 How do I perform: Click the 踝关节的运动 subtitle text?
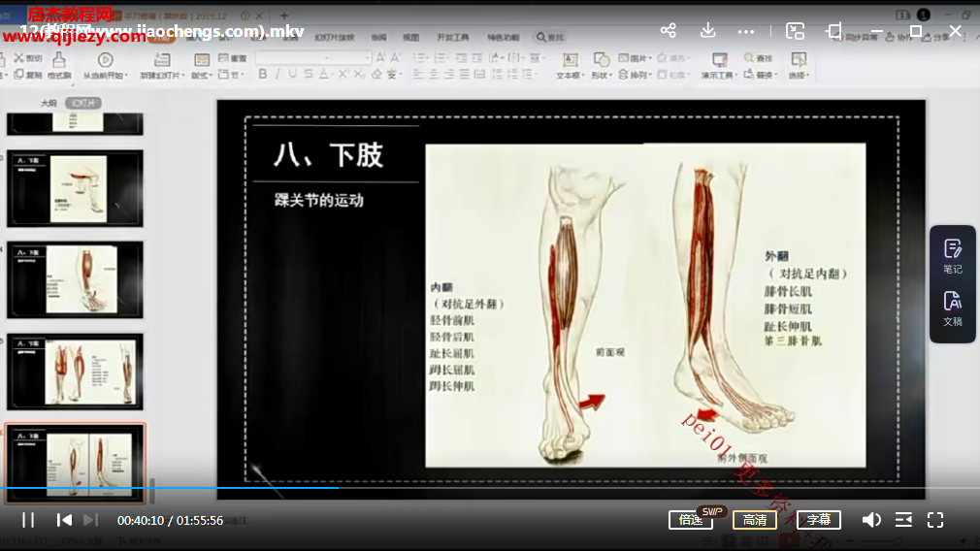coord(319,201)
